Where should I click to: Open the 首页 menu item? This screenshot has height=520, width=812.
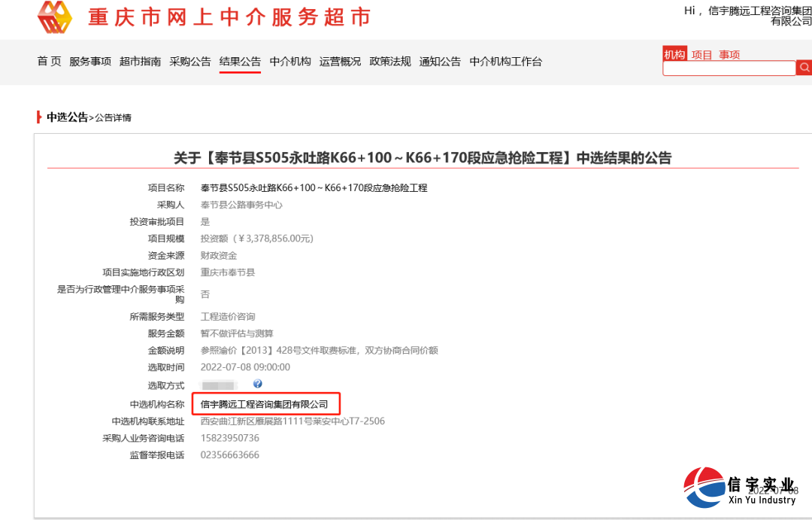(x=48, y=62)
